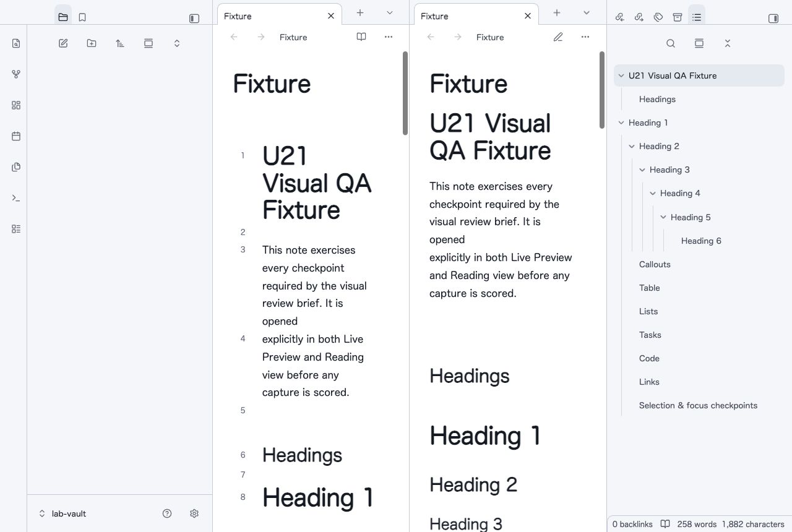Image resolution: width=792 pixels, height=532 pixels.
Task: Create a new folder in file explorer
Action: [x=92, y=43]
